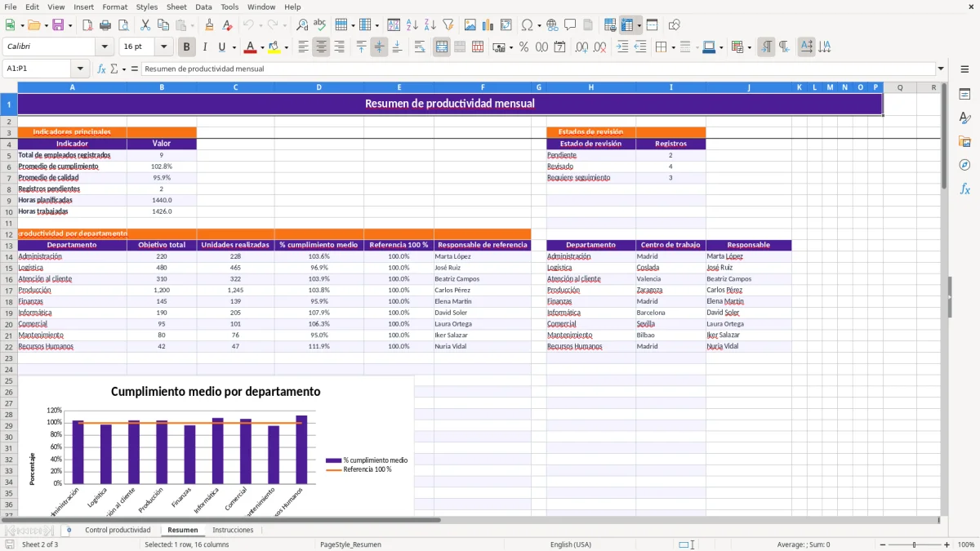Click the Export as PDF icon
Screen dimensions: 980x551
click(89, 25)
